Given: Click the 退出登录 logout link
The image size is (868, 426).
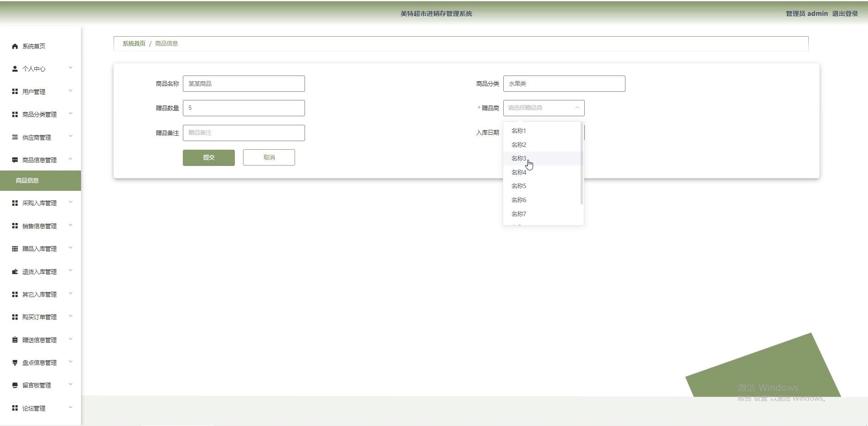Looking at the screenshot, I should (x=845, y=14).
